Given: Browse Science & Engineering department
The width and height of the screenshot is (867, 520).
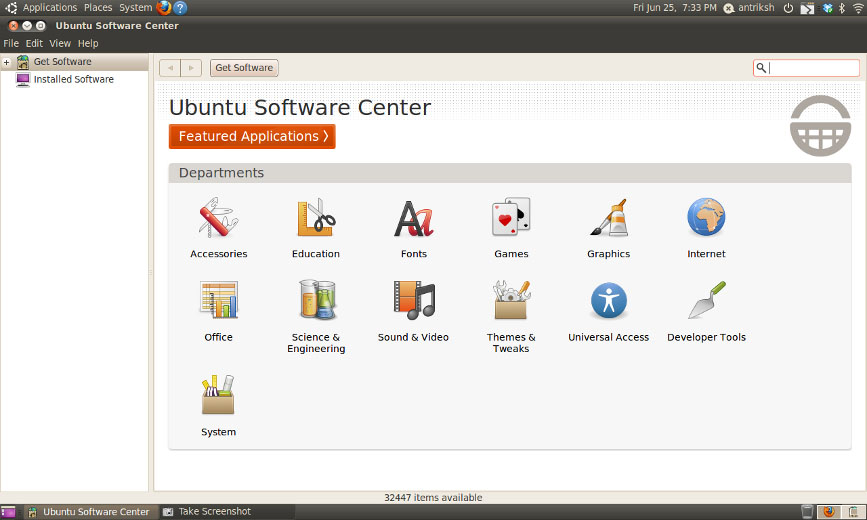Looking at the screenshot, I should click(x=316, y=317).
